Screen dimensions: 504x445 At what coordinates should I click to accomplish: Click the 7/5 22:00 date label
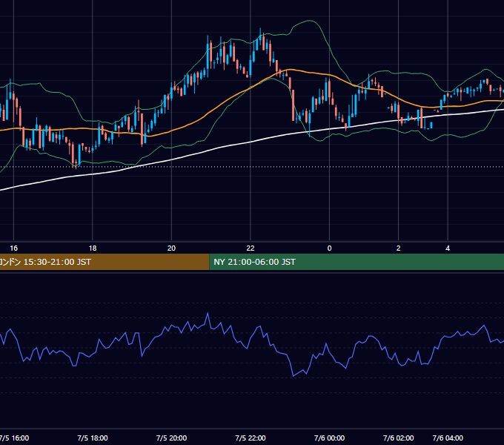[x=251, y=438]
